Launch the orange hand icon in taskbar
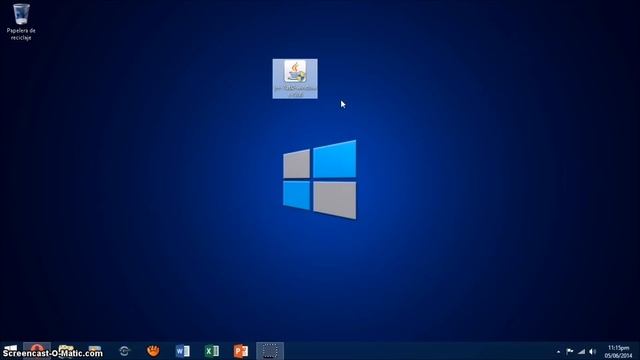640x360 pixels. [153, 351]
